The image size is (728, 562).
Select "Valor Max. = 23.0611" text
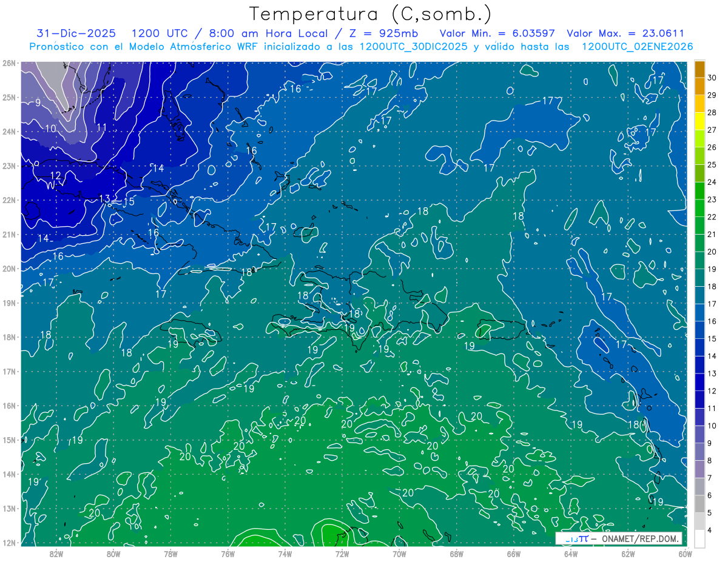625,33
